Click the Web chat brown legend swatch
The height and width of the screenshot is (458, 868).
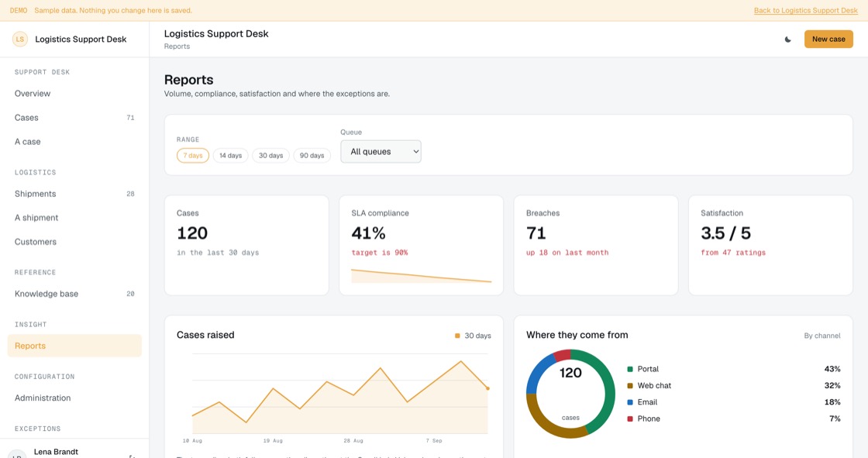pyautogui.click(x=630, y=385)
